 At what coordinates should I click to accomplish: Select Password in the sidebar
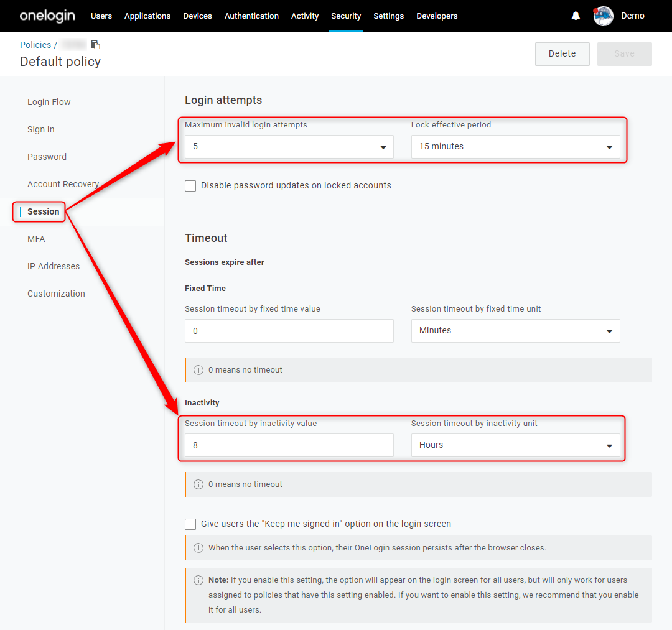point(47,157)
